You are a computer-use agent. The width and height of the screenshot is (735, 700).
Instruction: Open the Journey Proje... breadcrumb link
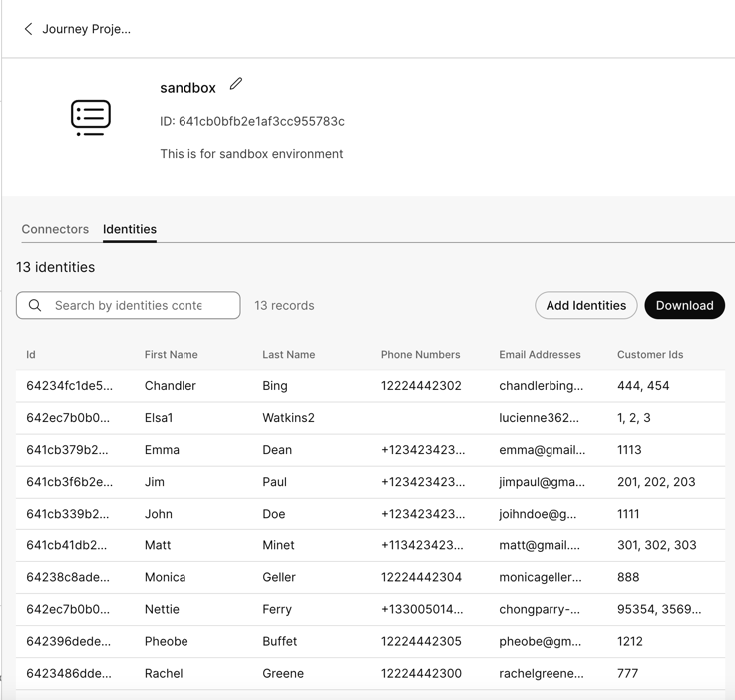coord(86,29)
